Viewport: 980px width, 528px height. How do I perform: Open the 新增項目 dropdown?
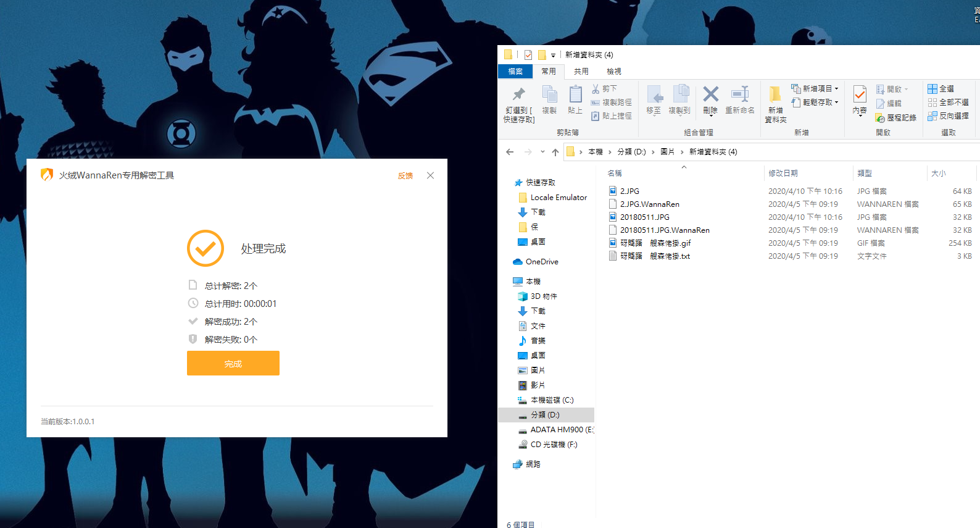point(815,89)
